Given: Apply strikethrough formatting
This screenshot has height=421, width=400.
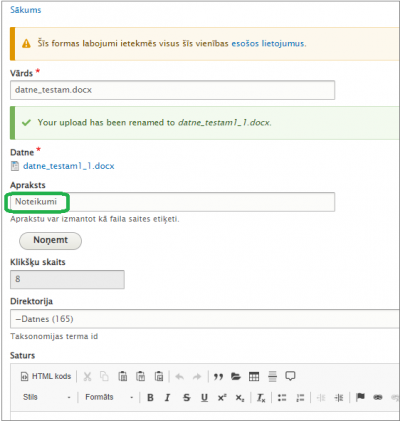Looking at the screenshot, I should coord(186,397).
